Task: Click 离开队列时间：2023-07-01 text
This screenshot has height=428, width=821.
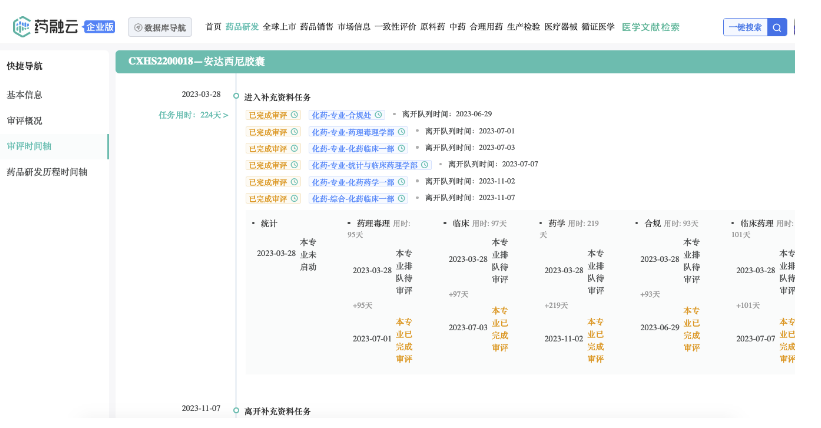Action: [470, 130]
